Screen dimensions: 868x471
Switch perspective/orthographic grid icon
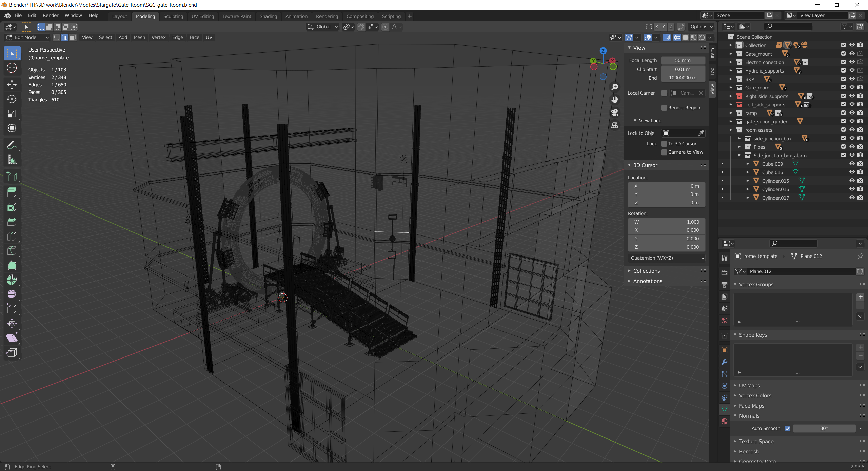tap(615, 125)
